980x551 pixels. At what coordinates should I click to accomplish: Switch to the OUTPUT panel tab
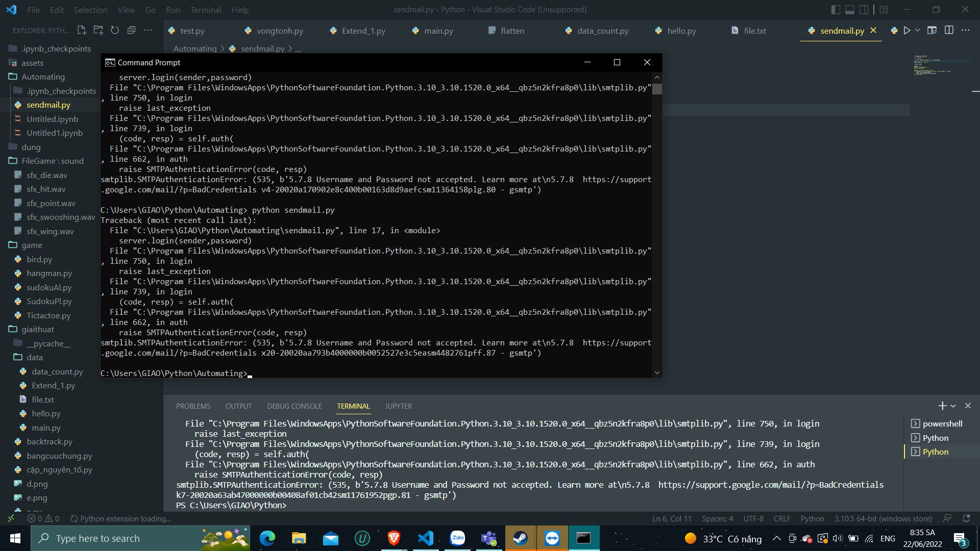pos(239,406)
